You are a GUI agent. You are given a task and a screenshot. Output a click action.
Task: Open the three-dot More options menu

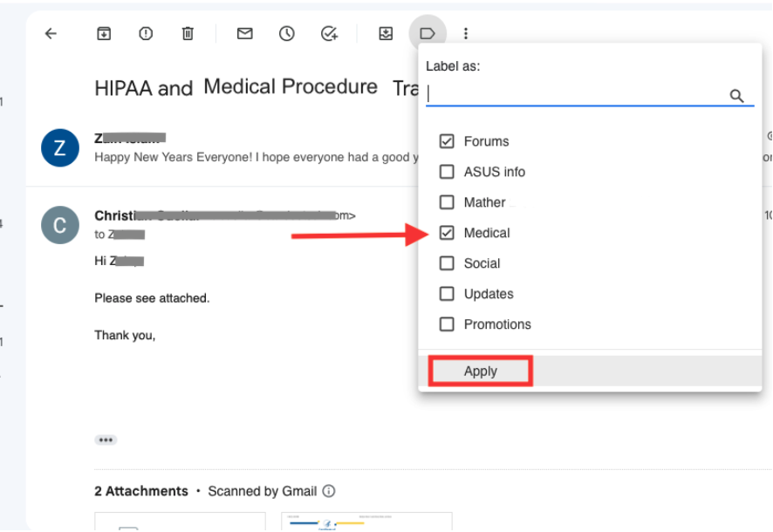[465, 33]
